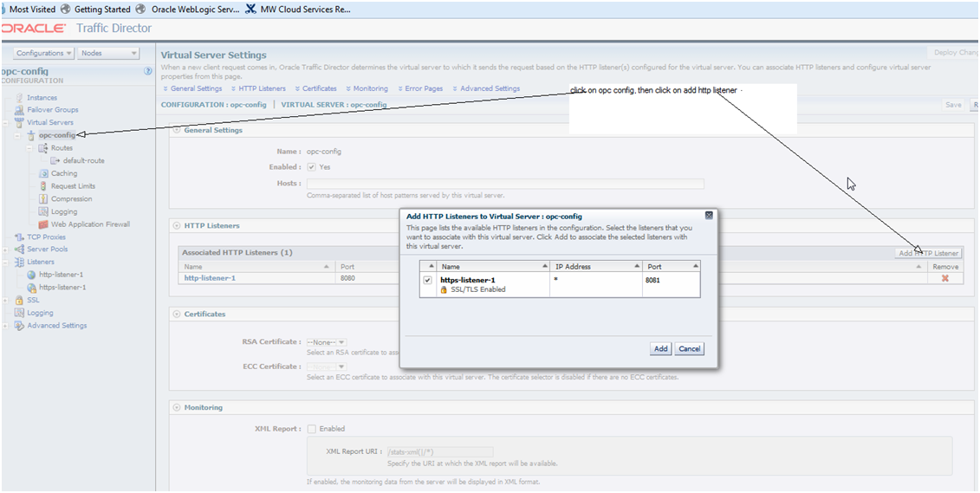Click the opc-config virtual server icon
The width and height of the screenshot is (980, 493).
[31, 135]
